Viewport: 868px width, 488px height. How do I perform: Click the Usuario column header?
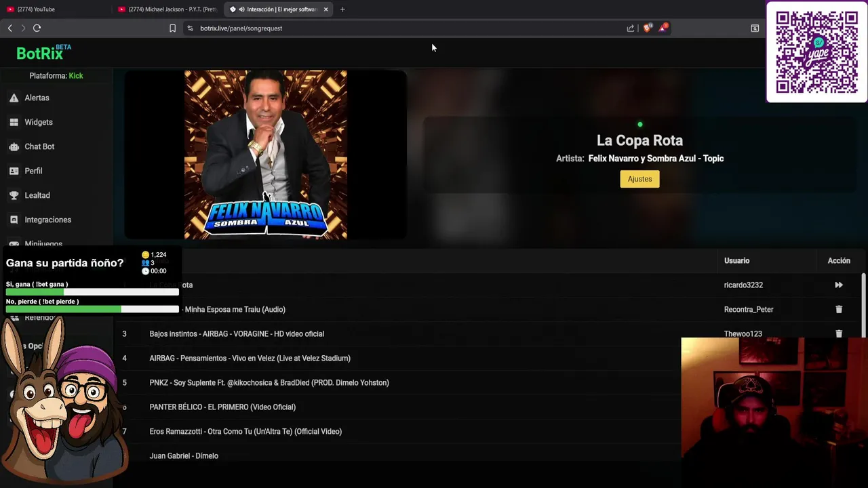[x=736, y=260]
